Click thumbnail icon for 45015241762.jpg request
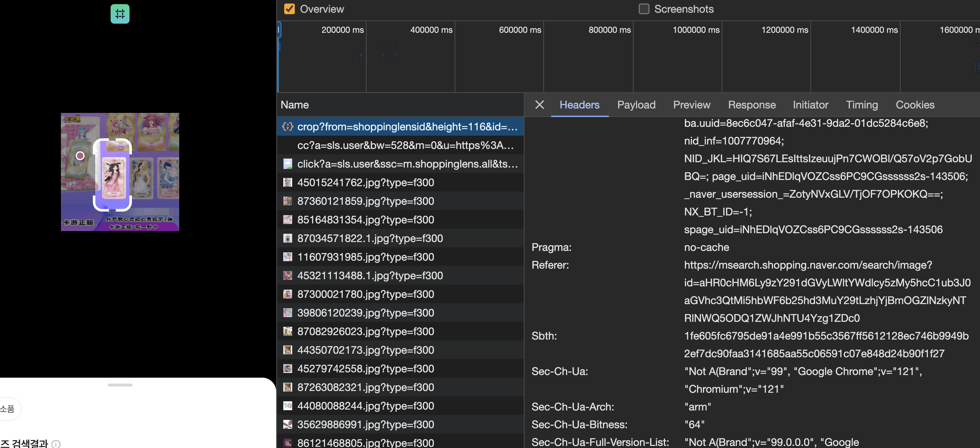 (x=288, y=183)
